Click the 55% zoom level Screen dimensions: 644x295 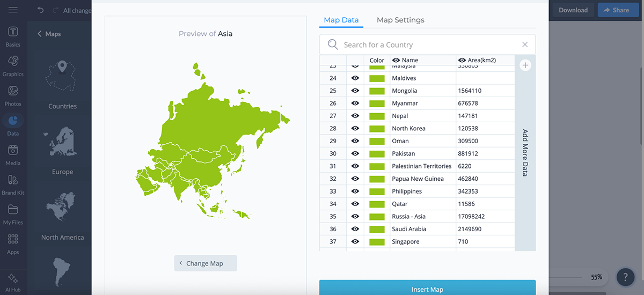pos(596,277)
